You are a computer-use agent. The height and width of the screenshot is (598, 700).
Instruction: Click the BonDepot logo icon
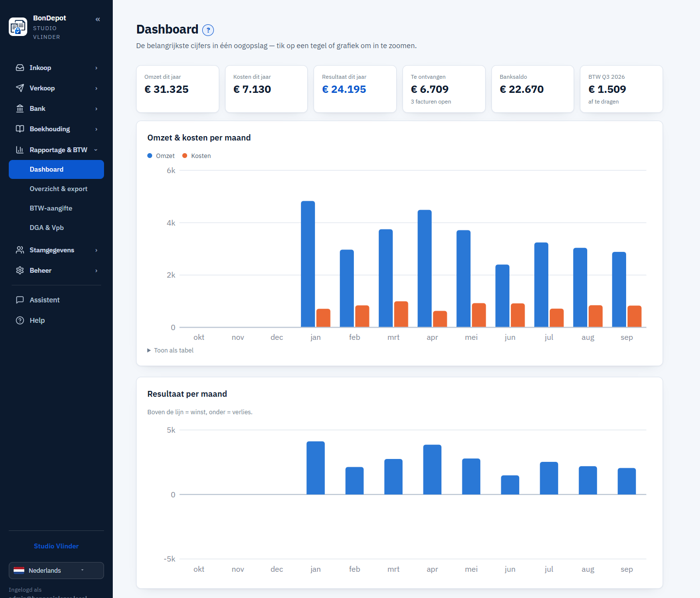pos(18,27)
